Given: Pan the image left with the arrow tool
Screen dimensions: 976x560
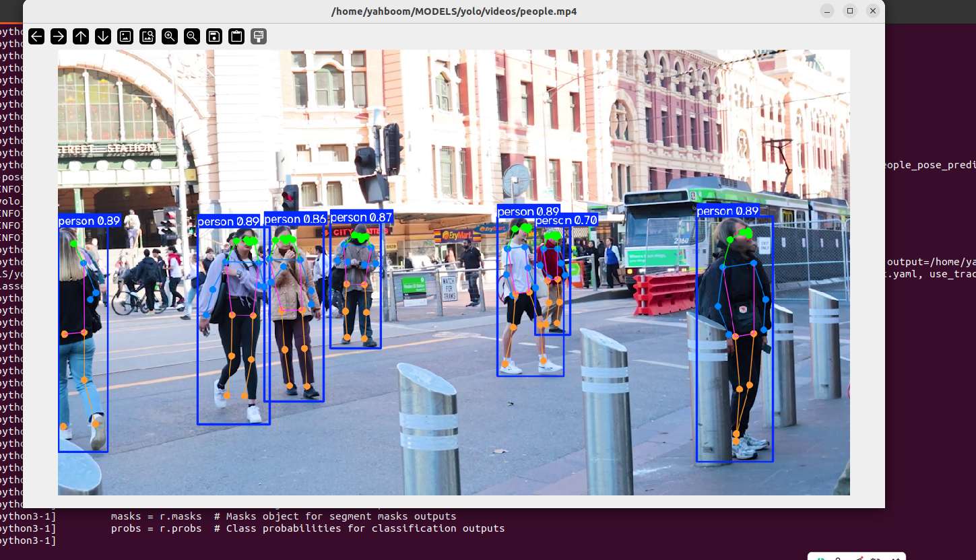Looking at the screenshot, I should [x=36, y=36].
